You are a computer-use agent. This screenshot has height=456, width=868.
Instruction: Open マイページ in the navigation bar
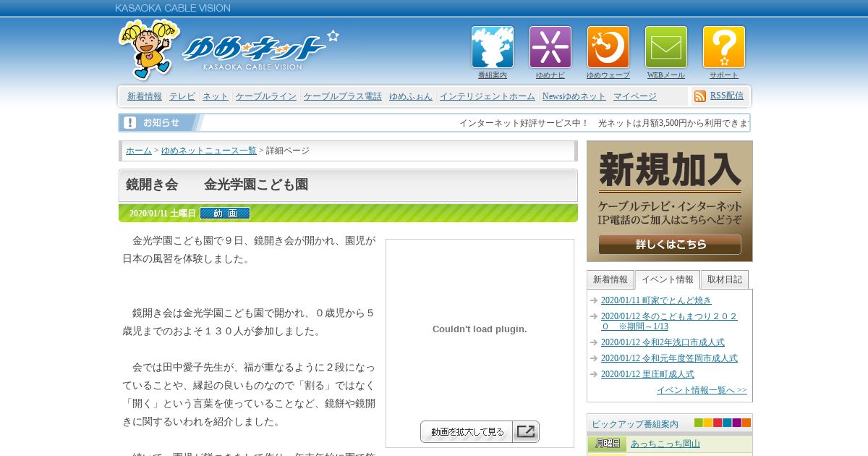tap(635, 96)
